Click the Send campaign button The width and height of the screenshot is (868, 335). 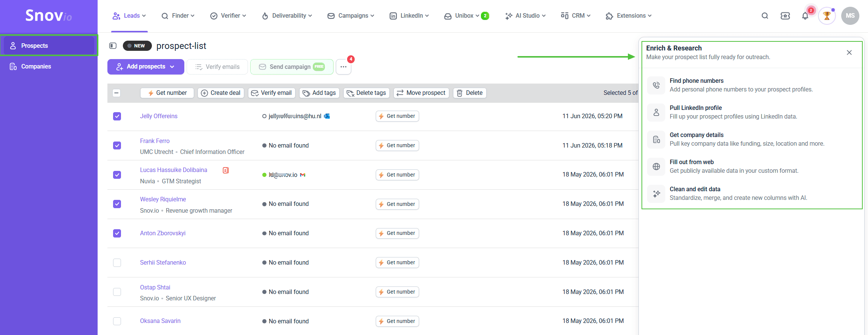292,67
